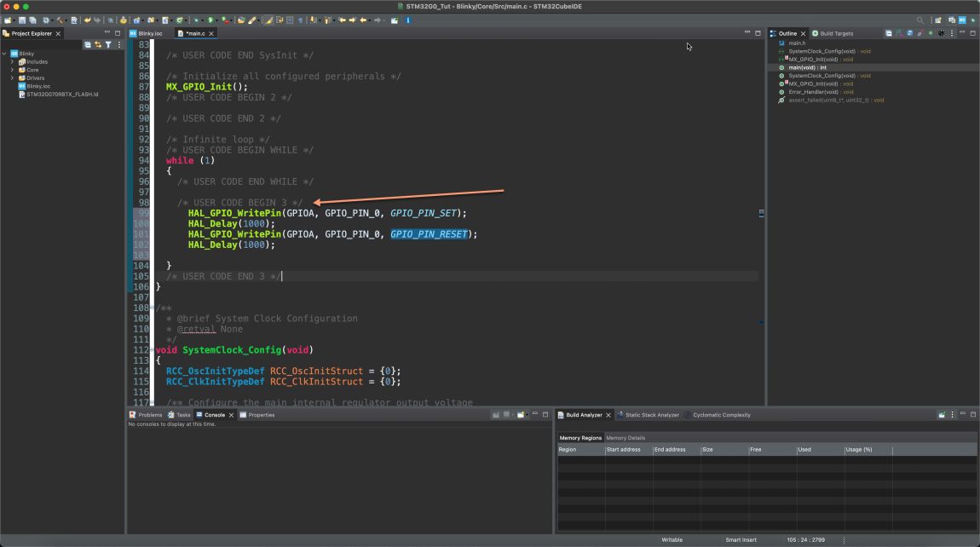Maximize the Console panel
This screenshot has height=547, width=980.
coord(545,414)
